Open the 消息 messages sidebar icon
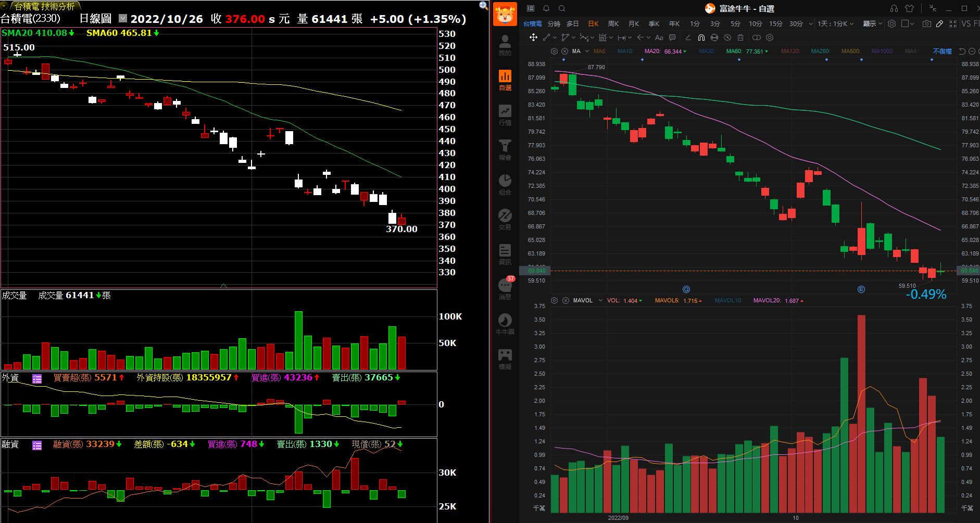 [505, 289]
